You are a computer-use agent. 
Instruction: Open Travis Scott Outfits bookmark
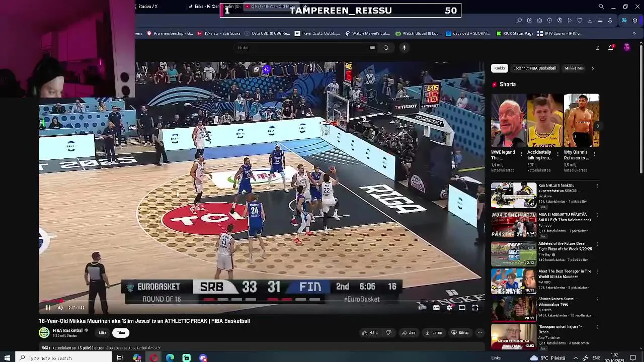[317, 34]
